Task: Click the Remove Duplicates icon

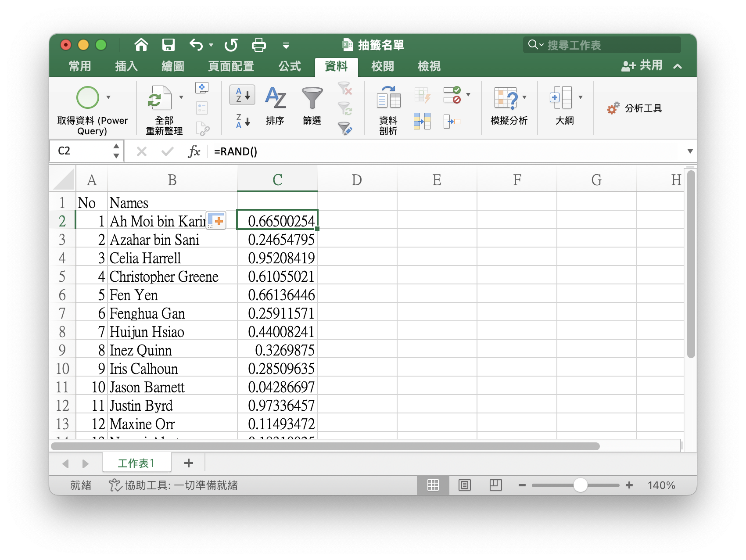Action: tap(422, 121)
